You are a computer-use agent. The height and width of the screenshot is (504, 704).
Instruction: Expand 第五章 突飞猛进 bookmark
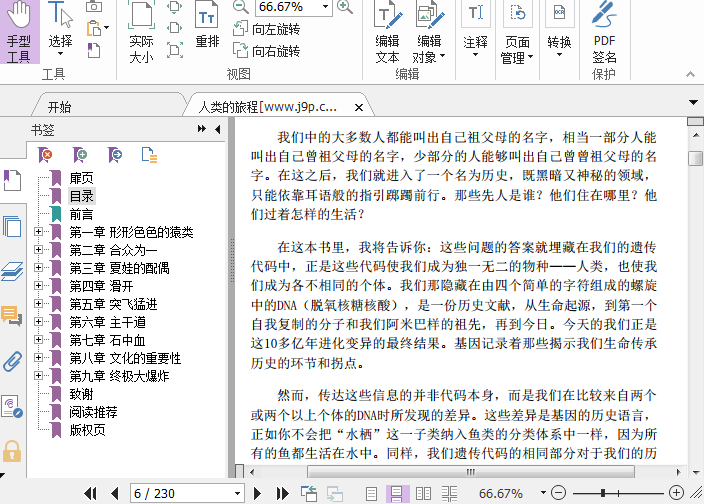pyautogui.click(x=39, y=303)
